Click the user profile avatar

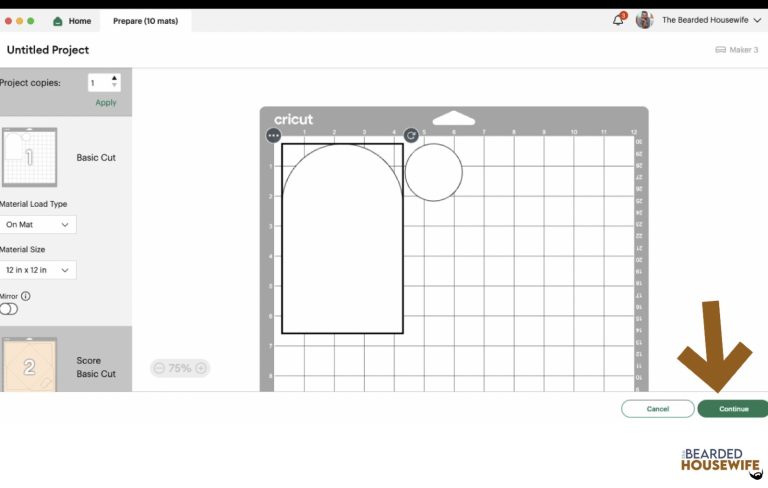[644, 20]
